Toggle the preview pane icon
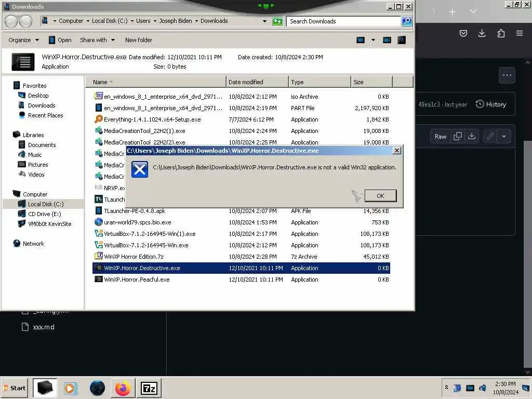The image size is (532, 399). point(387,40)
